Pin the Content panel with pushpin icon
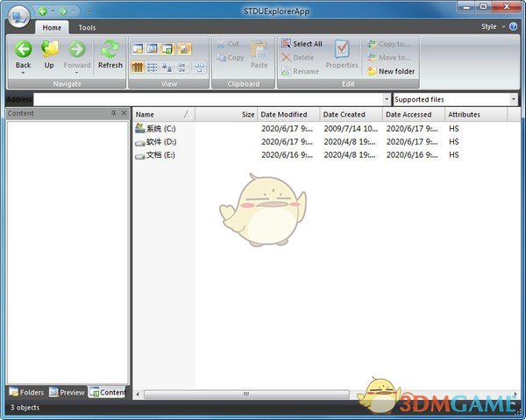 113,113
